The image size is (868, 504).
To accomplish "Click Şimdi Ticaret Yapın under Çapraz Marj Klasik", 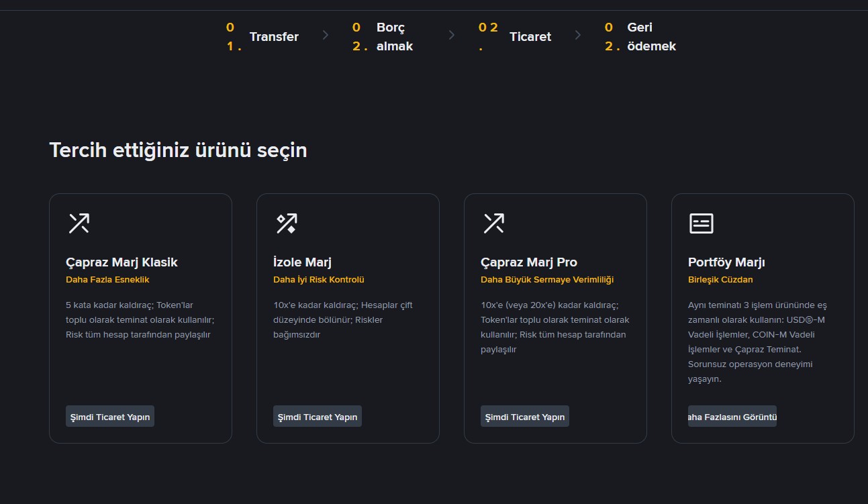I will 109,416.
